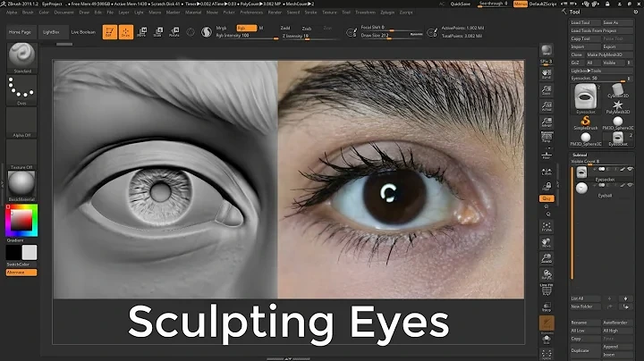Activate the Draw mode button
Screen dimensions: 644x361
(x=126, y=32)
